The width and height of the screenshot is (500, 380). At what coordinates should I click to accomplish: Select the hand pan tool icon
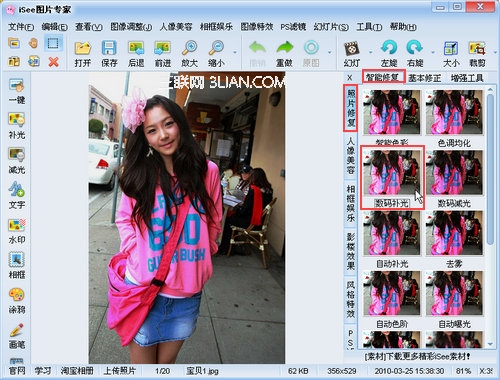pyautogui.click(x=33, y=43)
